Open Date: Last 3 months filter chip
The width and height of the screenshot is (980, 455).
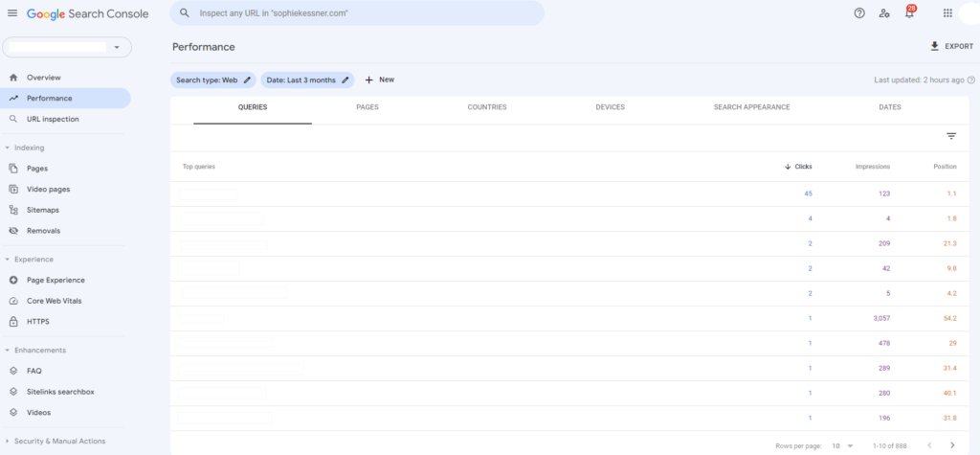coord(307,80)
